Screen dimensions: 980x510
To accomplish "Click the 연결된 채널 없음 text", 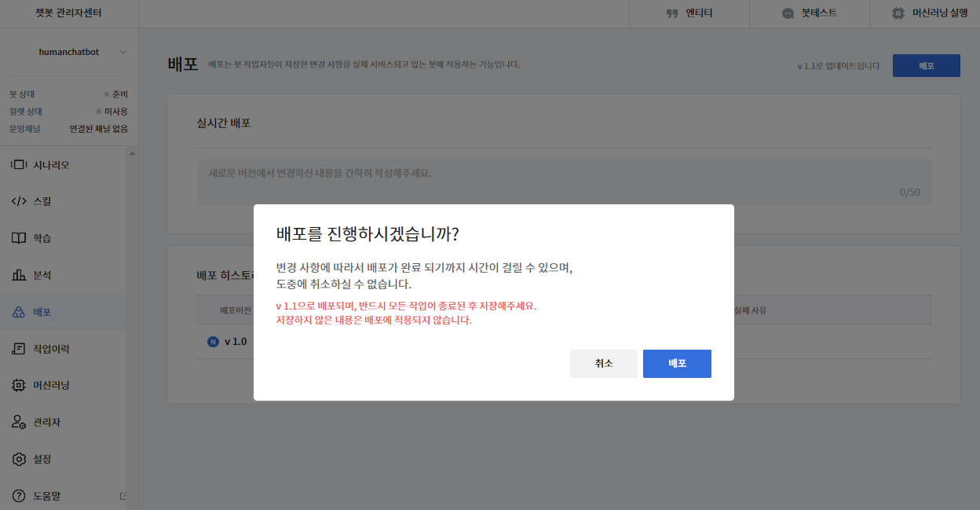I will pyautogui.click(x=98, y=129).
